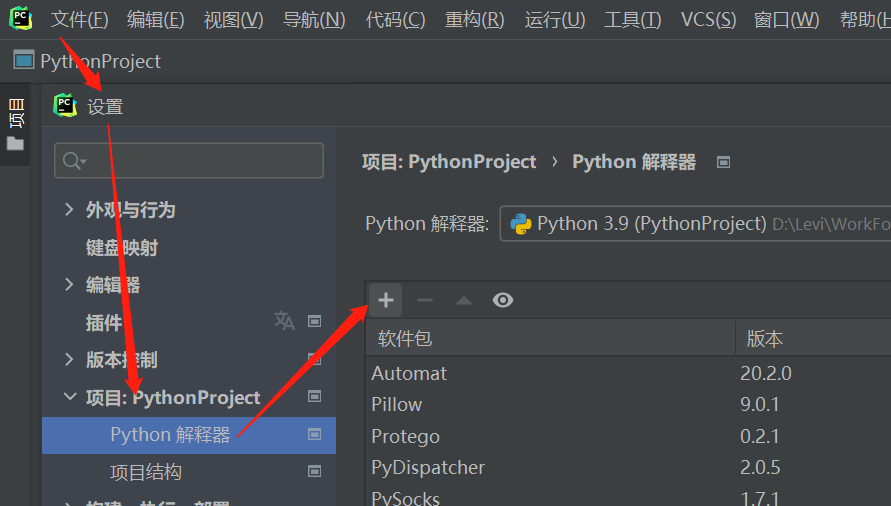Click 项目: PythonProject breadcrumb in settings header
Viewport: 891px width, 506px height.
(449, 162)
